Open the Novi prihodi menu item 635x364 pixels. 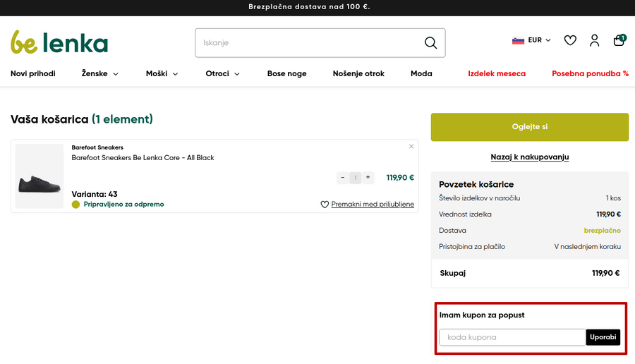pyautogui.click(x=33, y=73)
